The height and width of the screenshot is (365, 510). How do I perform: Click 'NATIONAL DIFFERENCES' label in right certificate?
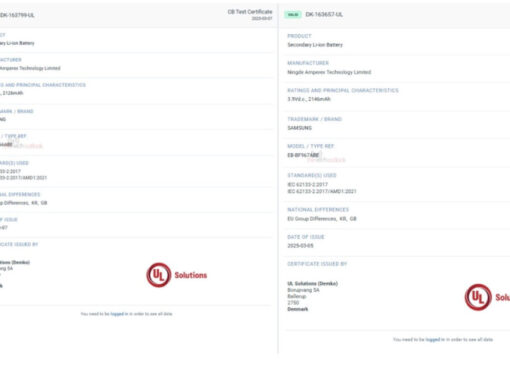318,210
